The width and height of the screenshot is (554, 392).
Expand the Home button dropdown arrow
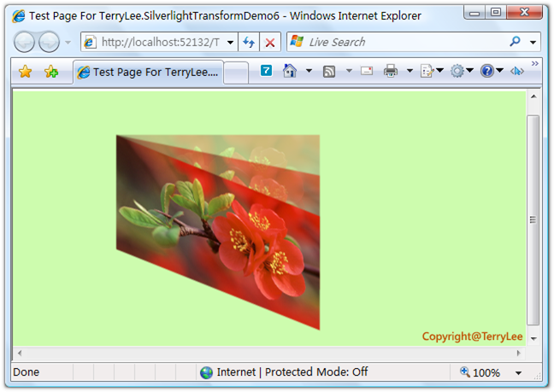tap(309, 71)
